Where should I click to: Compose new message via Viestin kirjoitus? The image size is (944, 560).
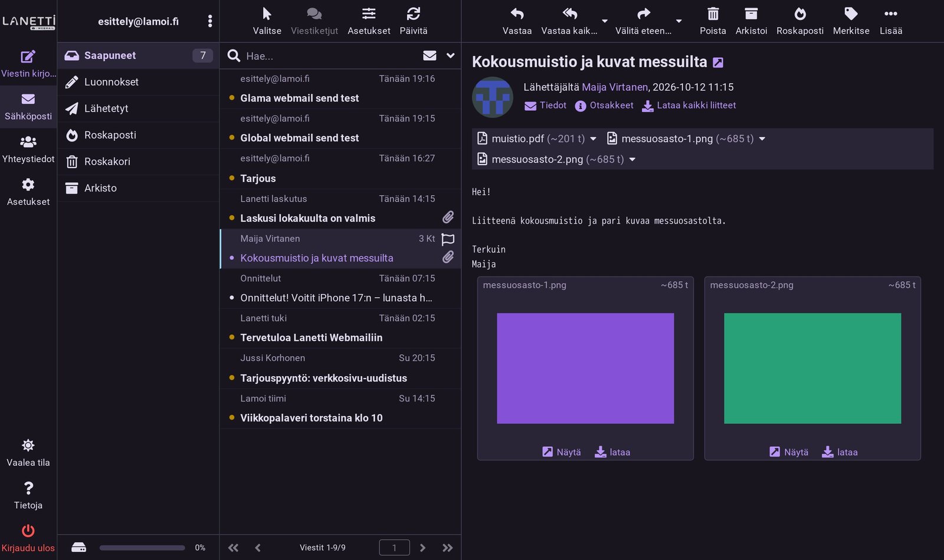coord(28,64)
